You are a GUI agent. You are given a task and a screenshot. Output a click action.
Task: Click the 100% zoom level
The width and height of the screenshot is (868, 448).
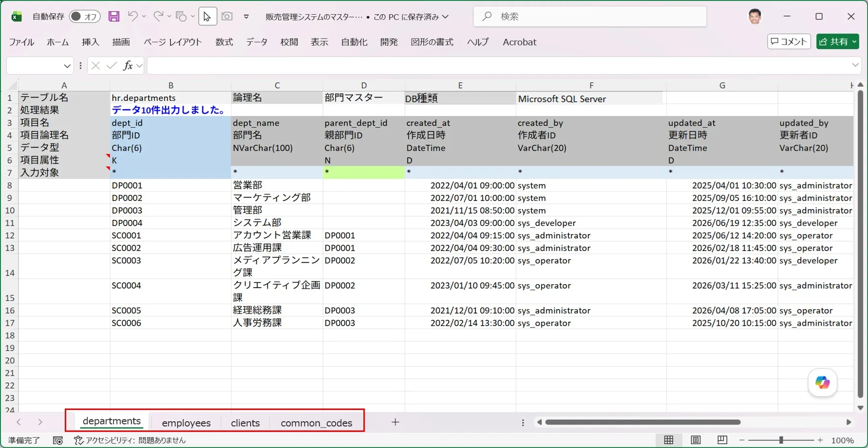pos(842,440)
